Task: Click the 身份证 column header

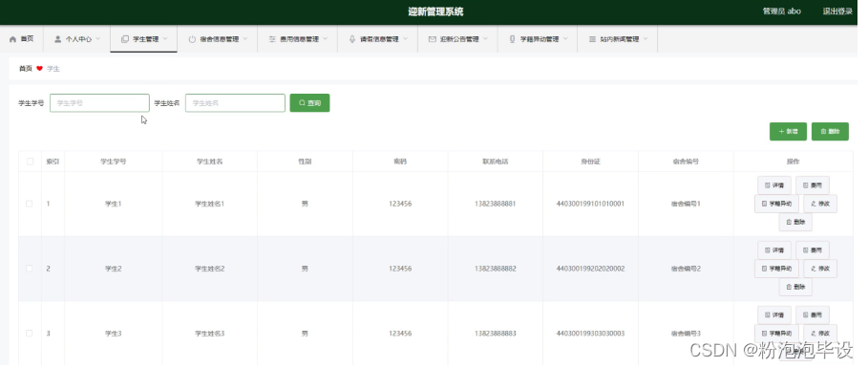Action: (x=590, y=162)
